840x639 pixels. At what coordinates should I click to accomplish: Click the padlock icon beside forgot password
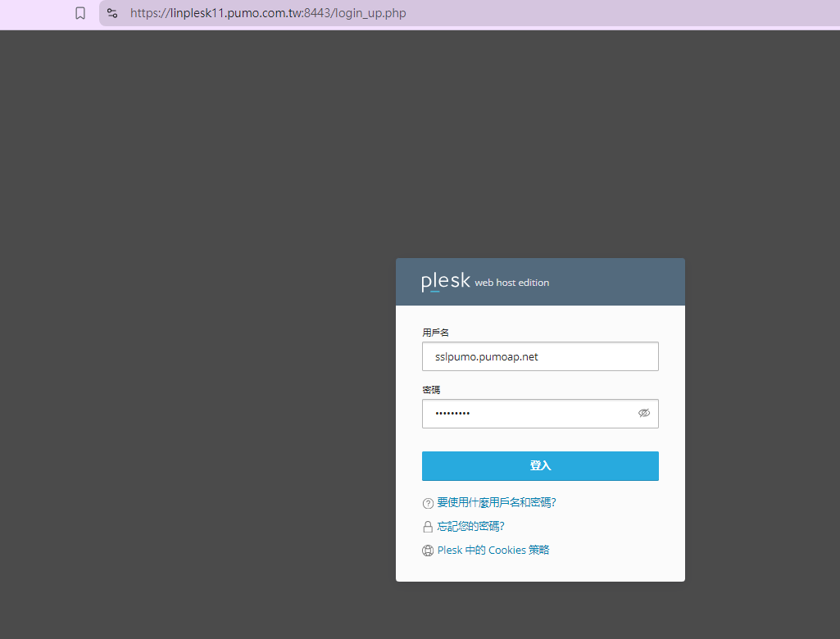pyautogui.click(x=428, y=527)
